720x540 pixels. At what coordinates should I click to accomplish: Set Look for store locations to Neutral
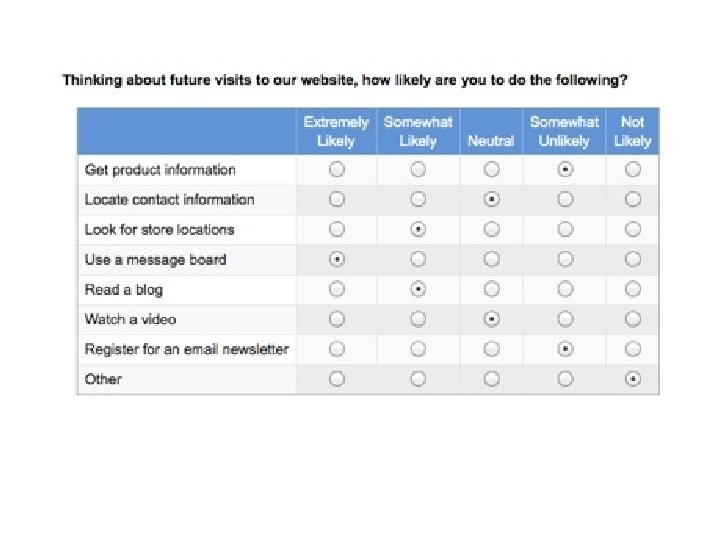(491, 230)
